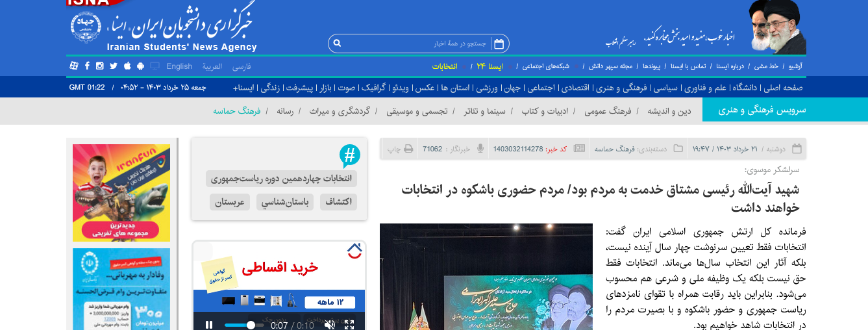Expand video ad to fullscreen
The image size is (868, 330).
tap(349, 325)
